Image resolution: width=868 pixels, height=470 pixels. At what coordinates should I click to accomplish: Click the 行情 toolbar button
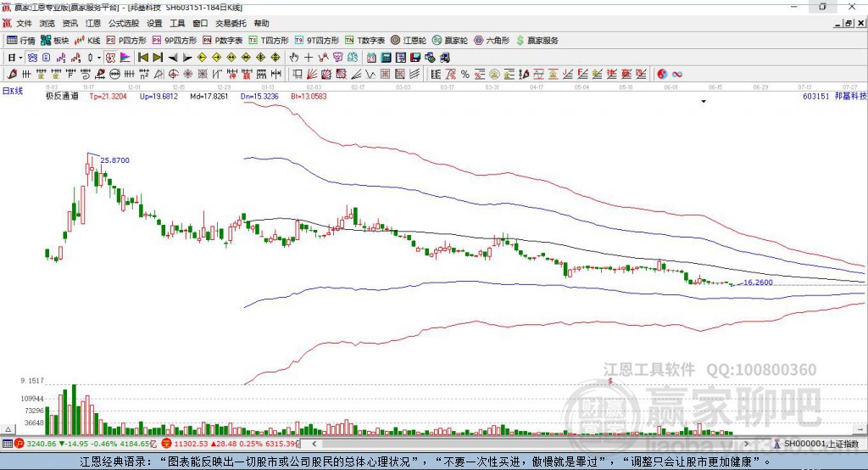(x=21, y=41)
